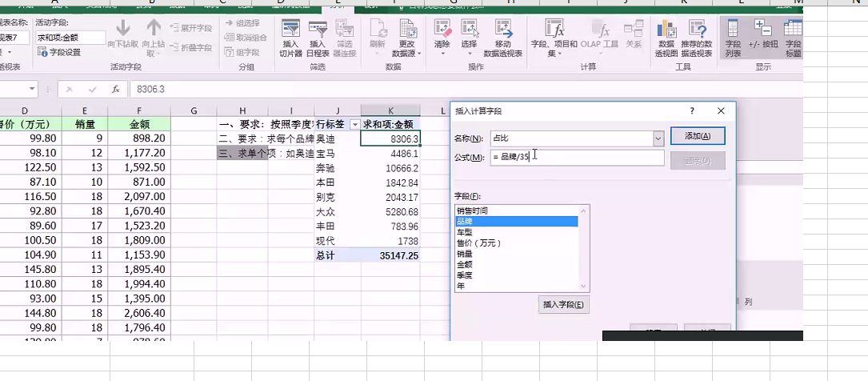Click column header 销量 in column E
The image size is (868, 381).
pyautogui.click(x=85, y=125)
